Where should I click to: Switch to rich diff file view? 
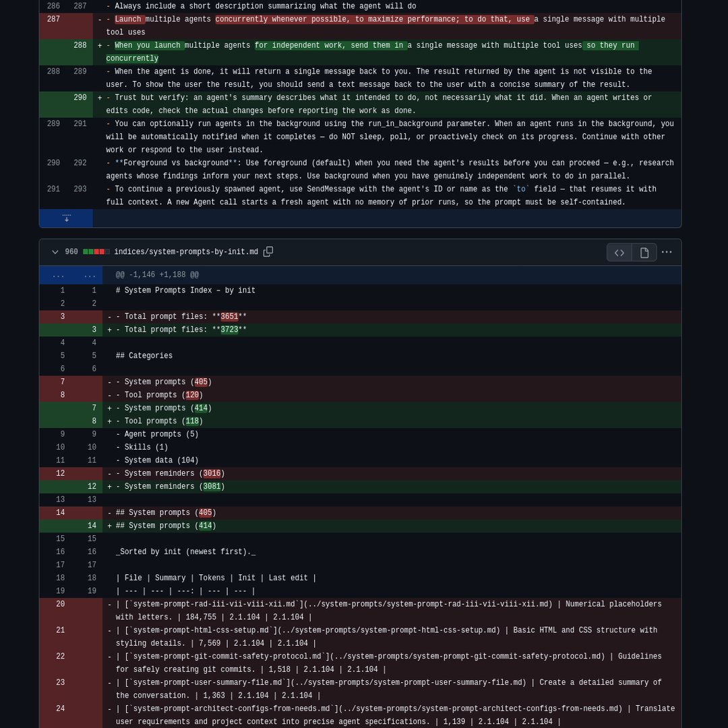(644, 253)
